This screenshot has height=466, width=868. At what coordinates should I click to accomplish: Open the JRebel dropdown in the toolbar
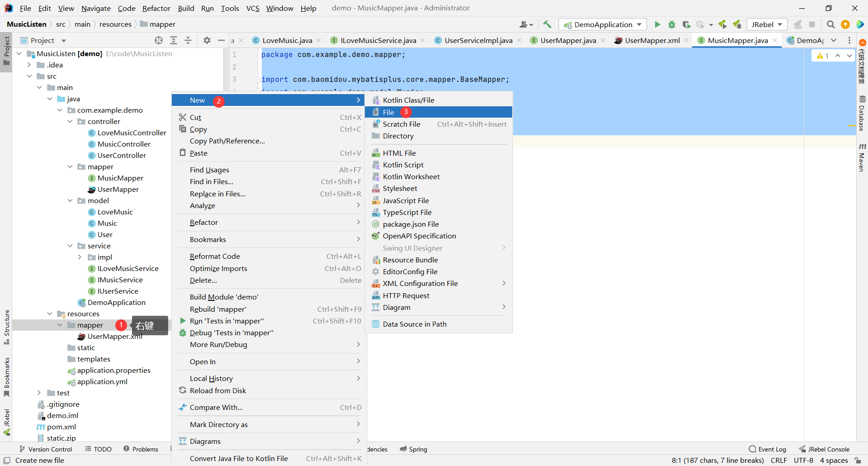(767, 24)
